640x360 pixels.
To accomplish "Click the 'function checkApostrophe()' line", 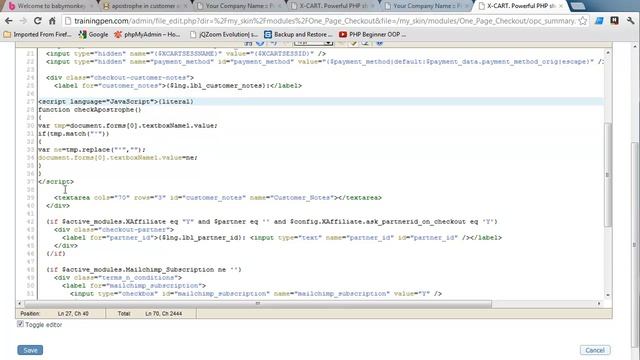I will point(89,109).
